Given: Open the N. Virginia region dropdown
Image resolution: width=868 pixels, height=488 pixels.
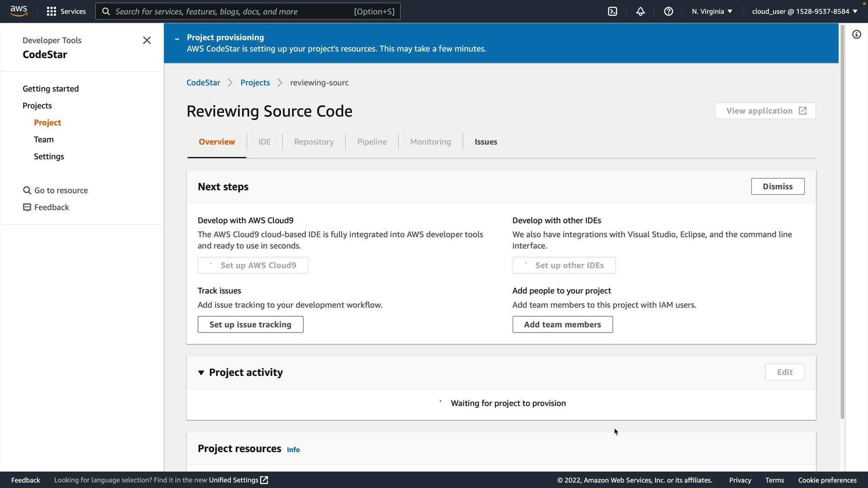Looking at the screenshot, I should pos(712,11).
